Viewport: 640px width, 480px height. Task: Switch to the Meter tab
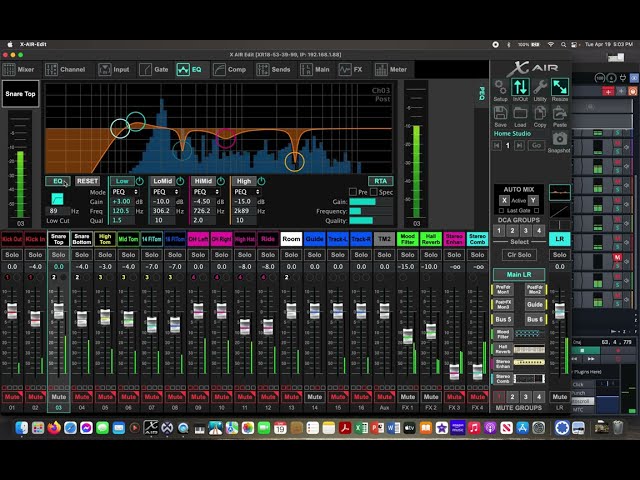tap(391, 69)
